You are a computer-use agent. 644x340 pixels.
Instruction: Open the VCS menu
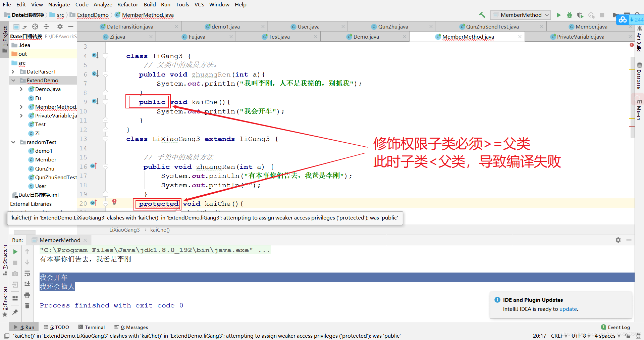[199, 4]
